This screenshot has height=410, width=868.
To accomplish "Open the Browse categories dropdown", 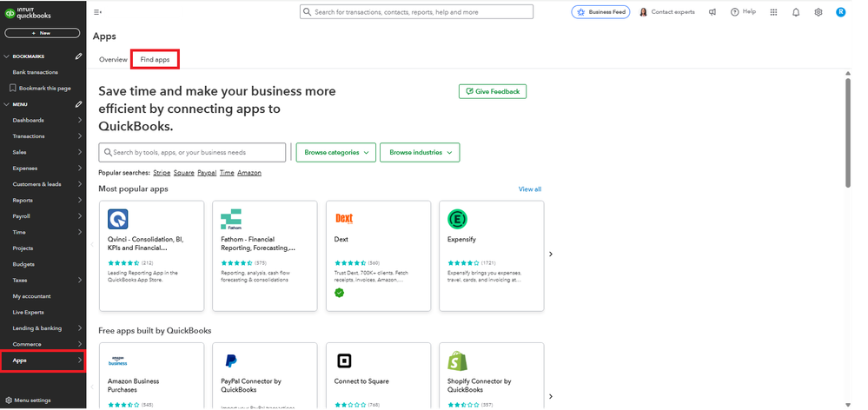I will (x=336, y=152).
